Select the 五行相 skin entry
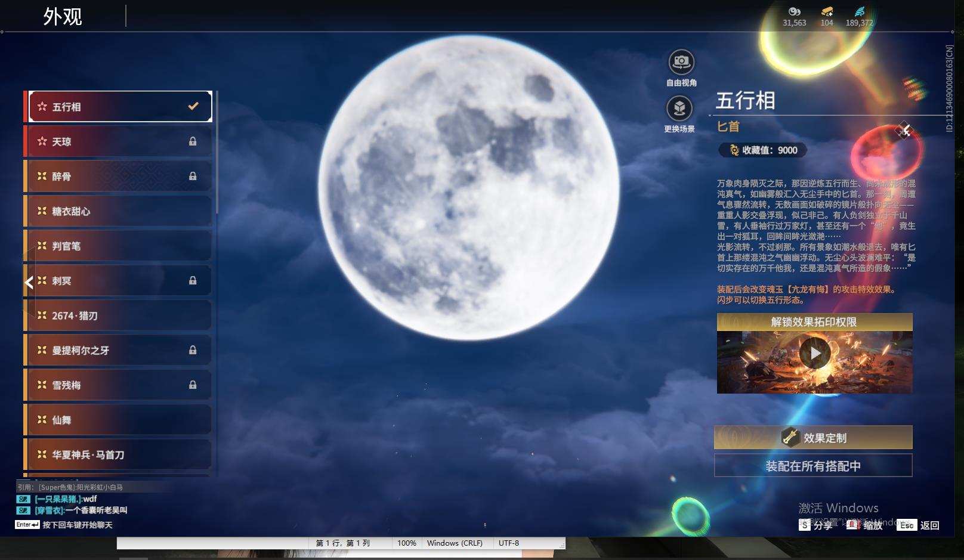 [120, 107]
